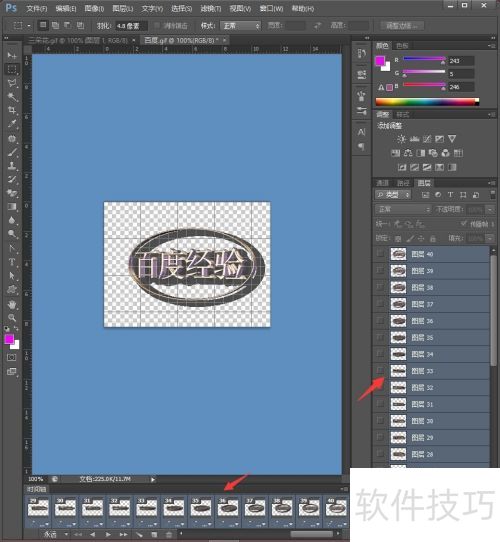Image resolution: width=500 pixels, height=542 pixels.
Task: Play the frame animation
Action: coord(108,534)
